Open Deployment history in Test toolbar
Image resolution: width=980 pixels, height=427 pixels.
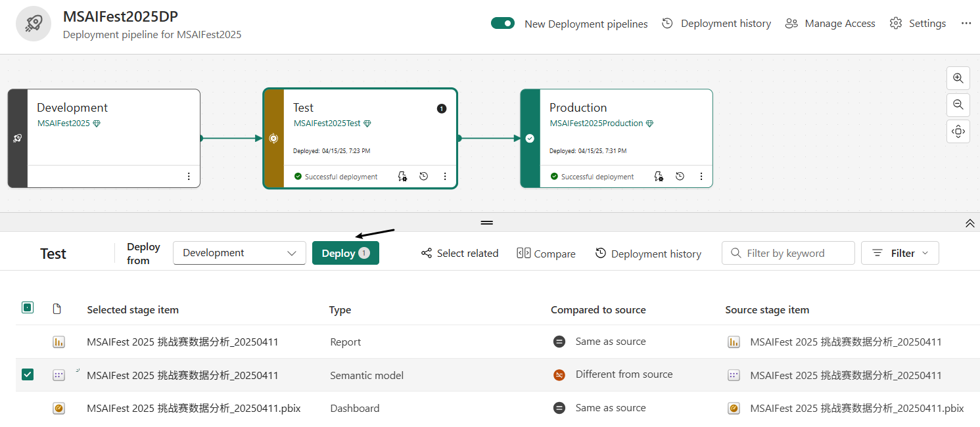(648, 253)
